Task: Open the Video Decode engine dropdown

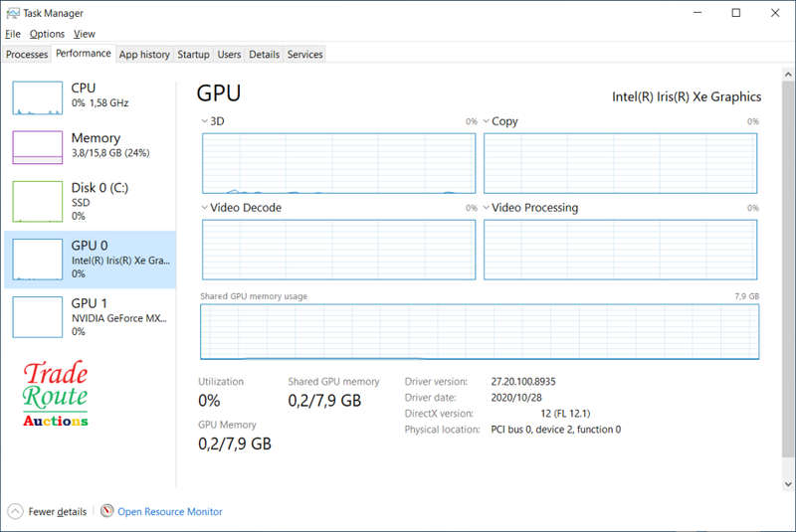Action: tap(205, 208)
